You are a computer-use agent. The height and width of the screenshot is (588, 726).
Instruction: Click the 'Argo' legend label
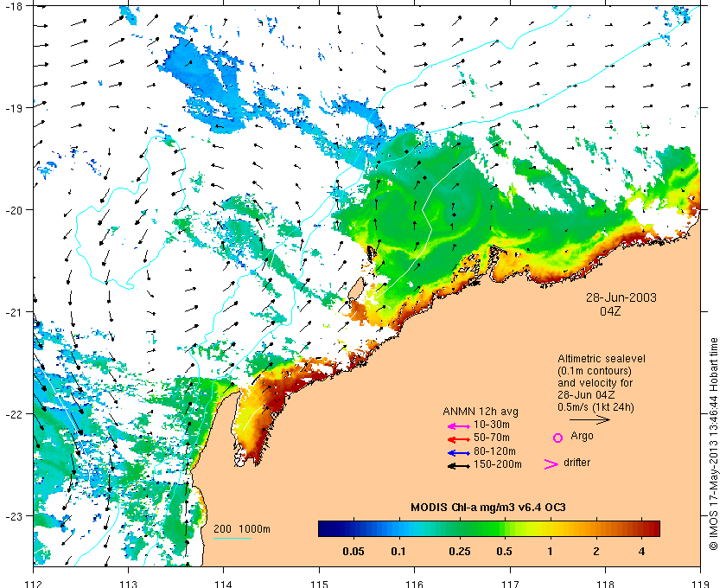pyautogui.click(x=582, y=436)
